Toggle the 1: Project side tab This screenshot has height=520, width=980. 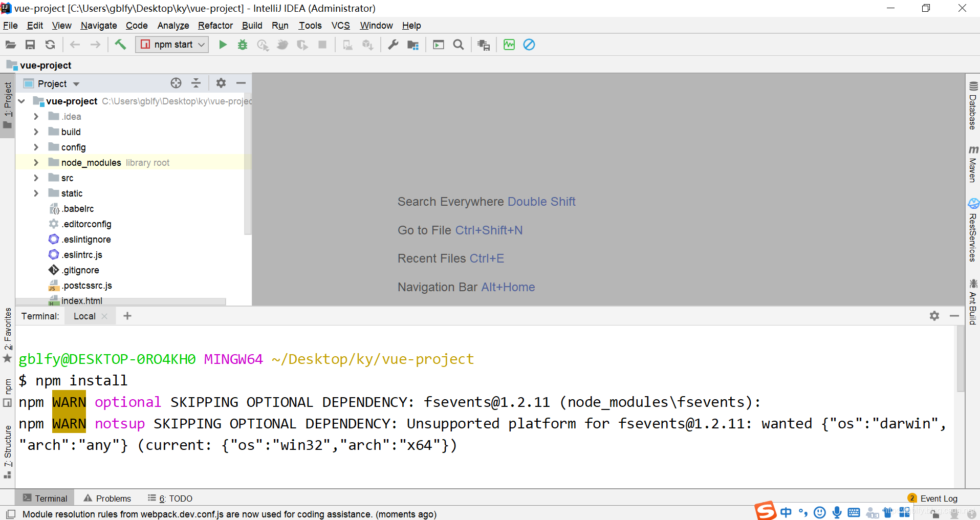[x=7, y=105]
